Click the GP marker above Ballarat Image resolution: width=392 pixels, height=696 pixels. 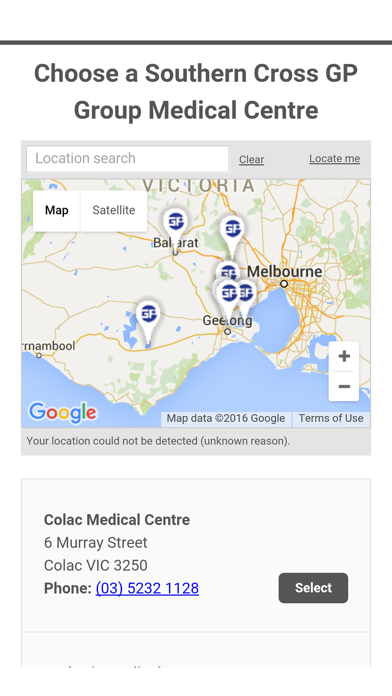tap(175, 221)
